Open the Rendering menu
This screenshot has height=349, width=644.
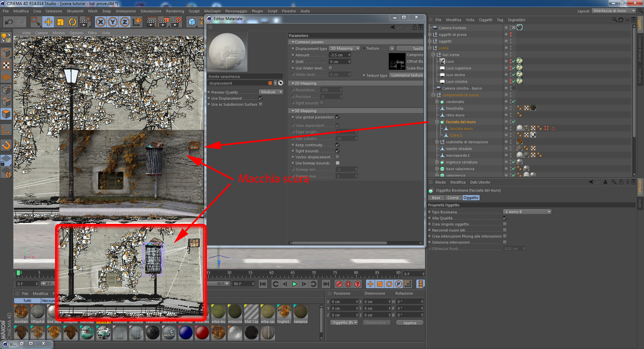coord(175,11)
